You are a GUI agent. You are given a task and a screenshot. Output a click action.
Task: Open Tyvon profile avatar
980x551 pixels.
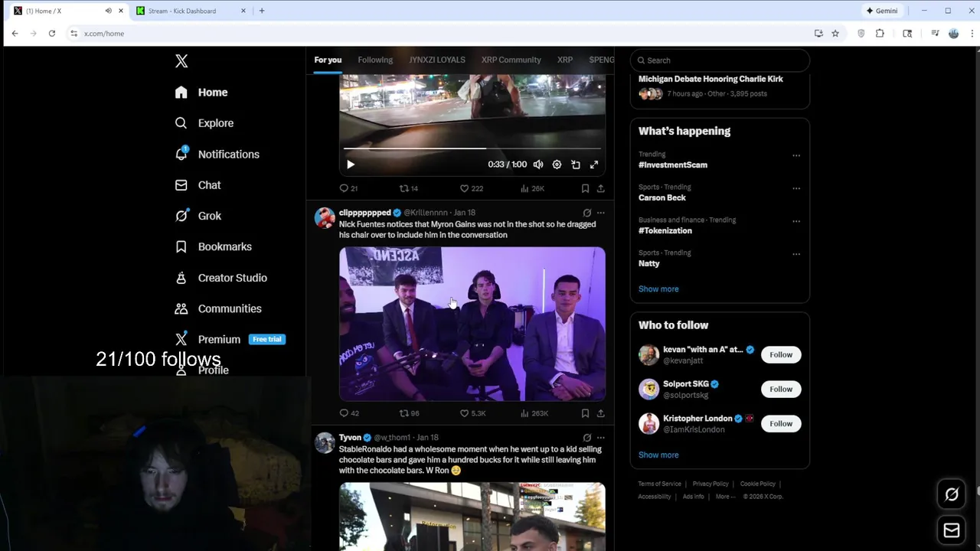pyautogui.click(x=325, y=442)
